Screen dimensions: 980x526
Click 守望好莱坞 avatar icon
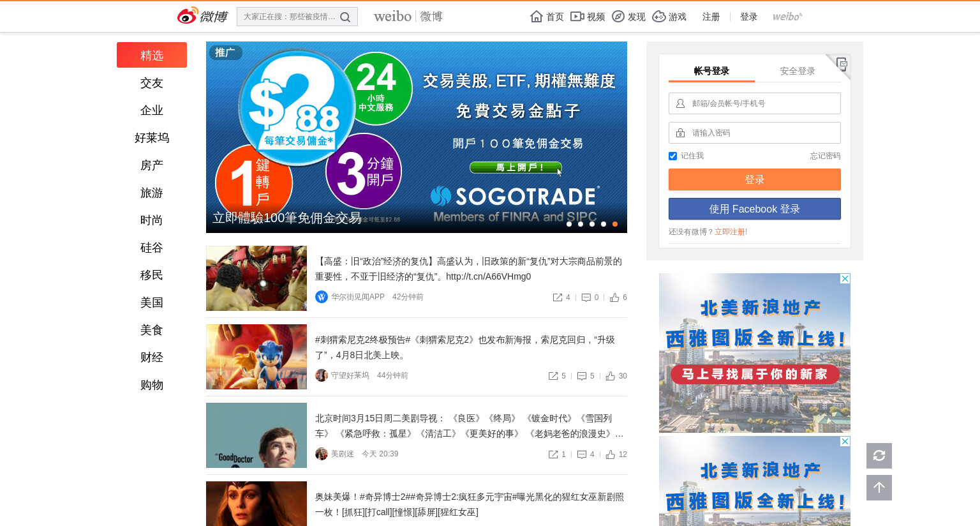pos(322,375)
